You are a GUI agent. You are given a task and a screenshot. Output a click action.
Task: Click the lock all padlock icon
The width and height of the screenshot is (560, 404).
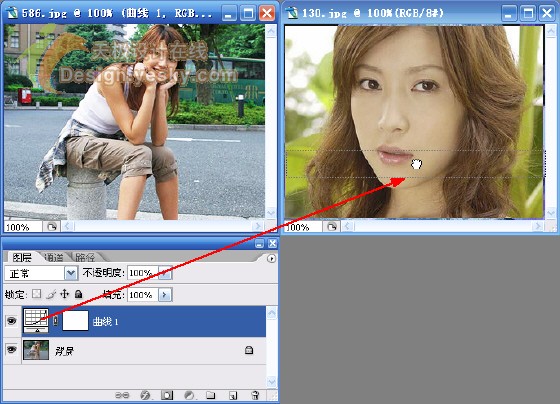pos(79,294)
